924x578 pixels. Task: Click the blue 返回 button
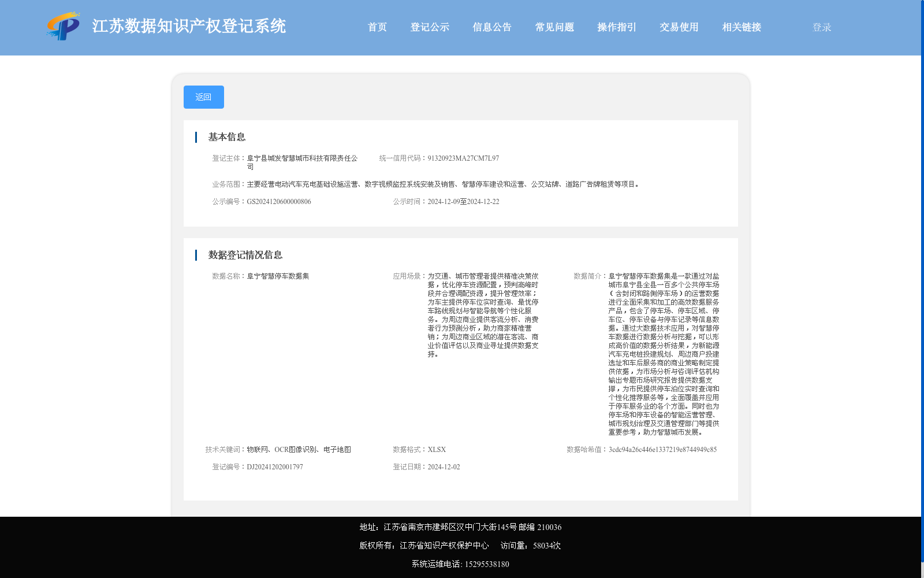coord(204,97)
